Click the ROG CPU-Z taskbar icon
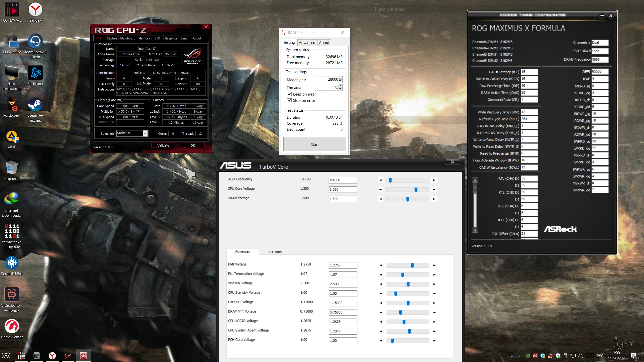 tap(83, 355)
